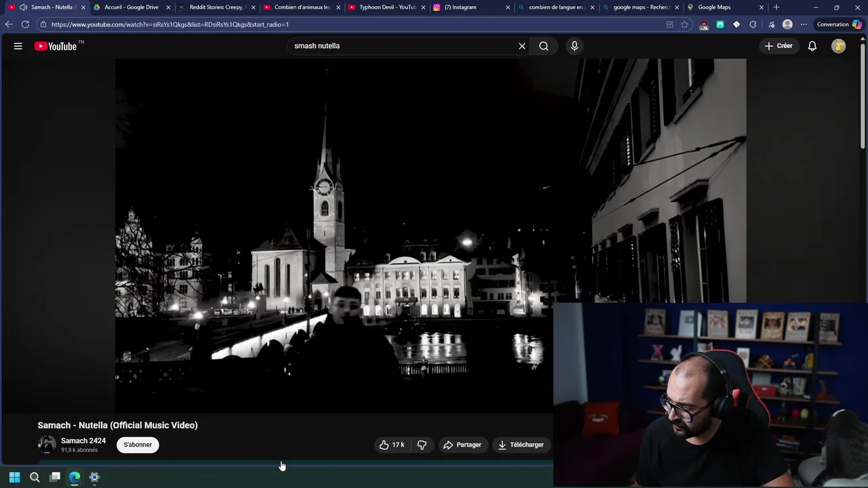The image size is (868, 488).
Task: Switch to the Accueil - Google Drive tab
Action: [131, 7]
